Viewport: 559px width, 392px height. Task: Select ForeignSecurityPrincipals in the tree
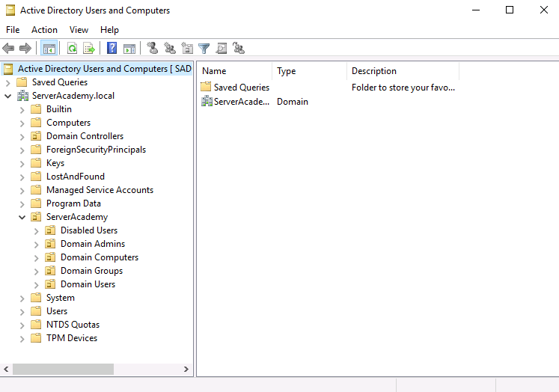(x=96, y=150)
